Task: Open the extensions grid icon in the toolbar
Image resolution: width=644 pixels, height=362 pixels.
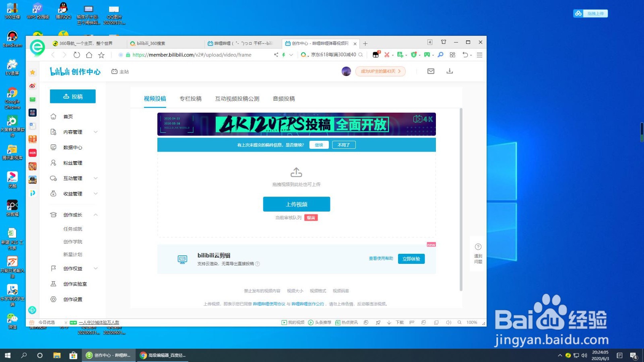Action: [452, 55]
